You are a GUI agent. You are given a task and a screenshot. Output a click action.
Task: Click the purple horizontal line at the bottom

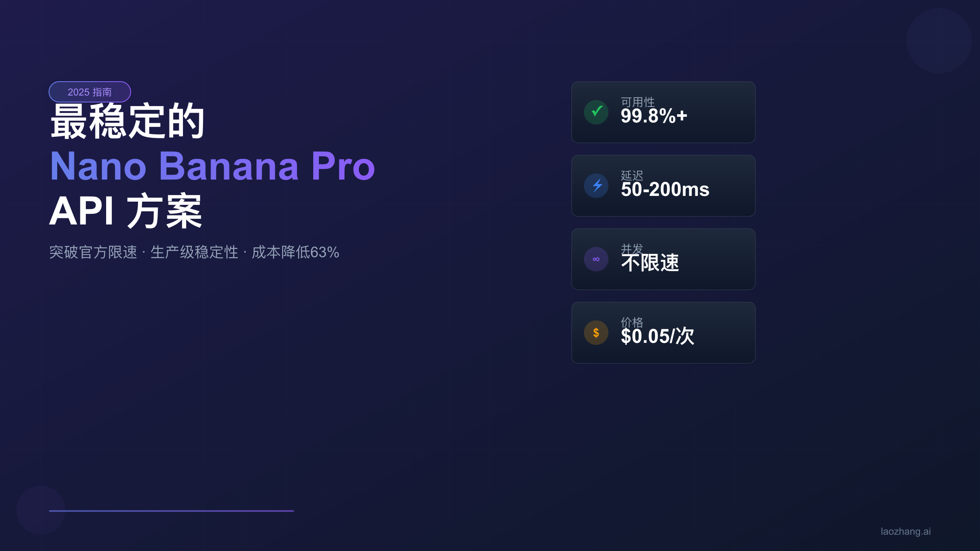click(x=171, y=511)
